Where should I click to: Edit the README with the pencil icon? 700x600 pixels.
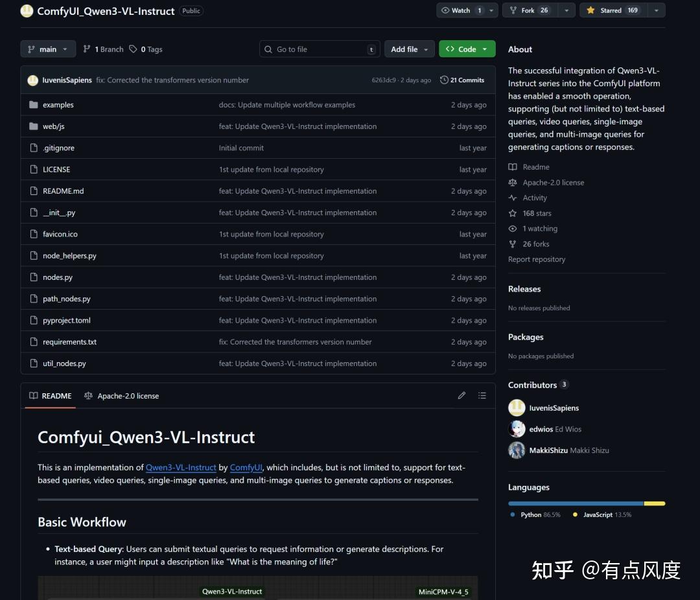[461, 395]
